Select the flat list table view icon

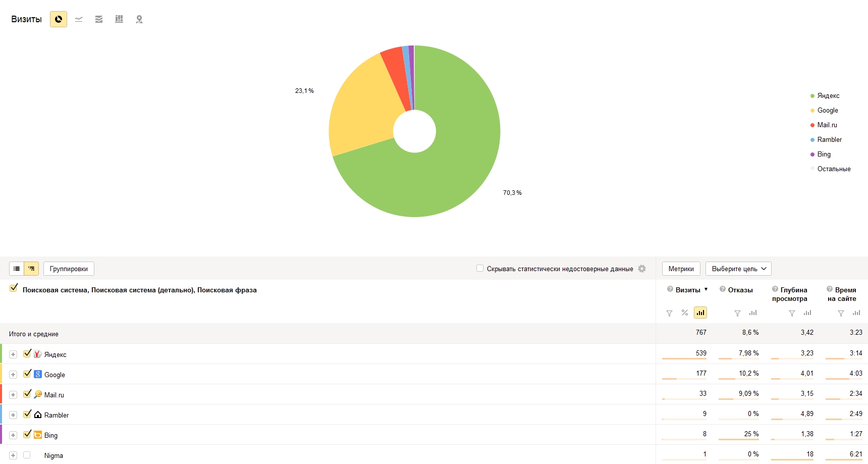[x=17, y=269]
